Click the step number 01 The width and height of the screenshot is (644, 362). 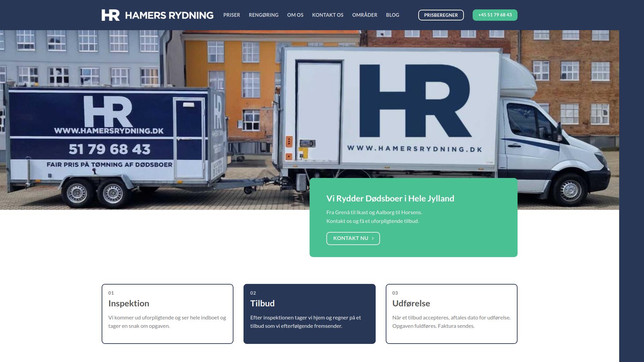coord(111,293)
